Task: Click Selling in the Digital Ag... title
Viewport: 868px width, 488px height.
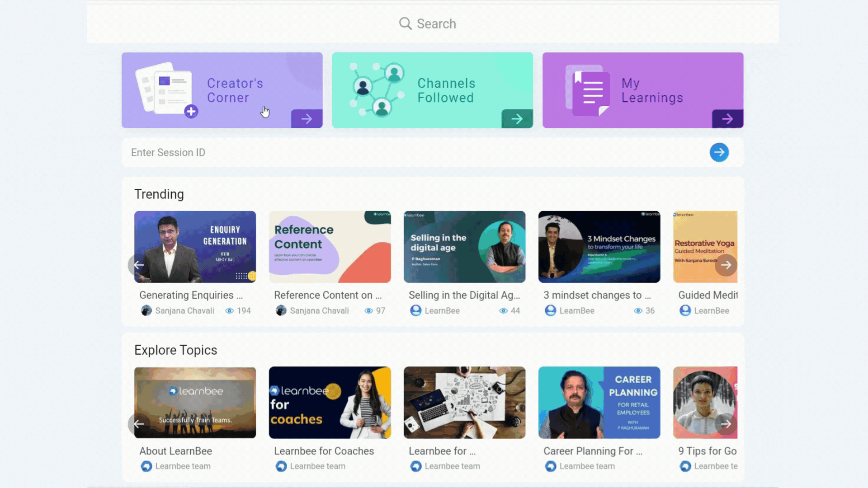Action: pos(464,295)
